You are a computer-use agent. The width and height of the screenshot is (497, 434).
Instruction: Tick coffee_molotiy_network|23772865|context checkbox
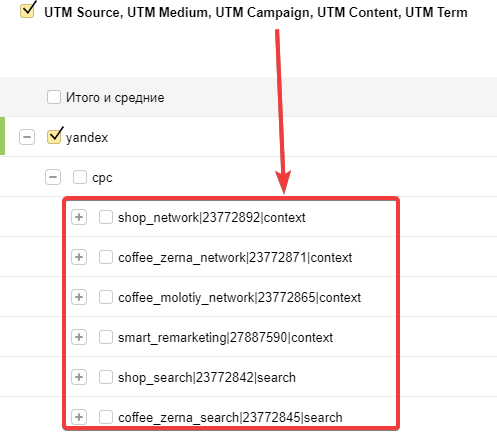tap(106, 297)
